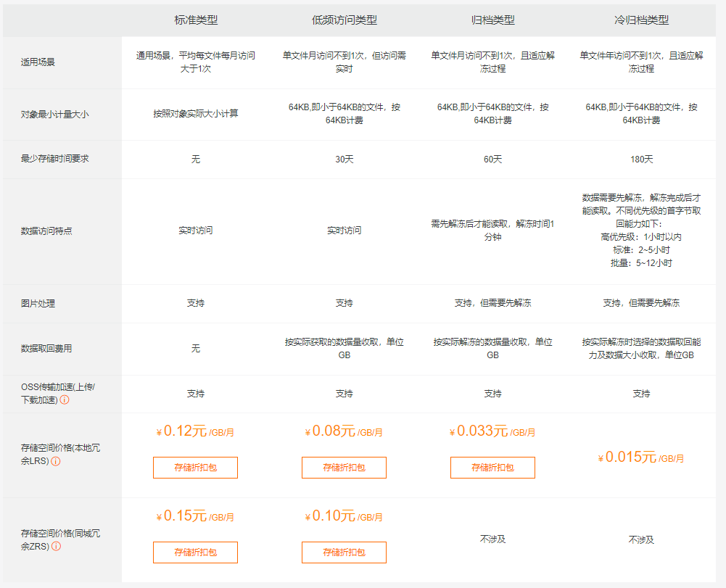Image resolution: width=726 pixels, height=588 pixels.
Task: Click 高优先级：1小时以内 line
Action: (x=641, y=237)
